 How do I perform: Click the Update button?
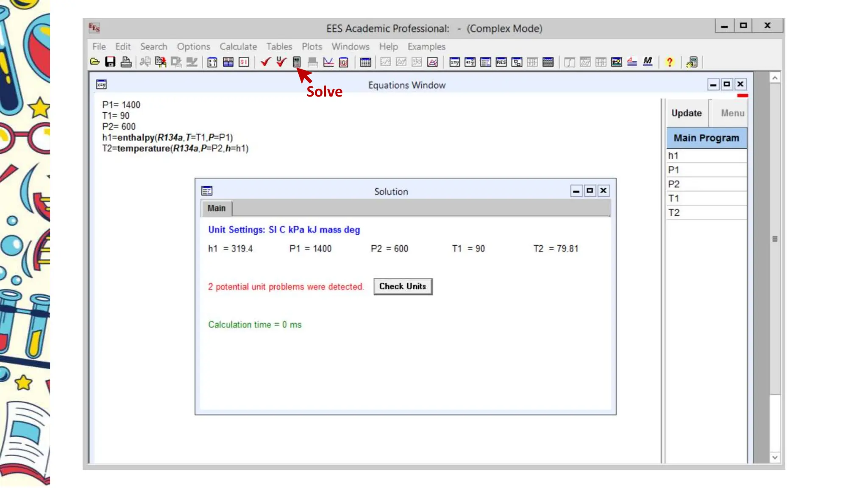coord(686,113)
